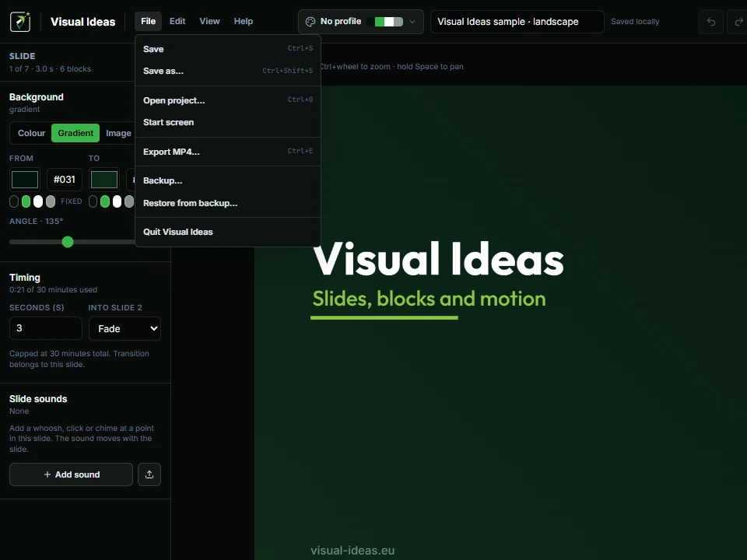Image resolution: width=747 pixels, height=560 pixels.
Task: Click the 0:21 of 30 minutes used text
Action: click(x=54, y=290)
